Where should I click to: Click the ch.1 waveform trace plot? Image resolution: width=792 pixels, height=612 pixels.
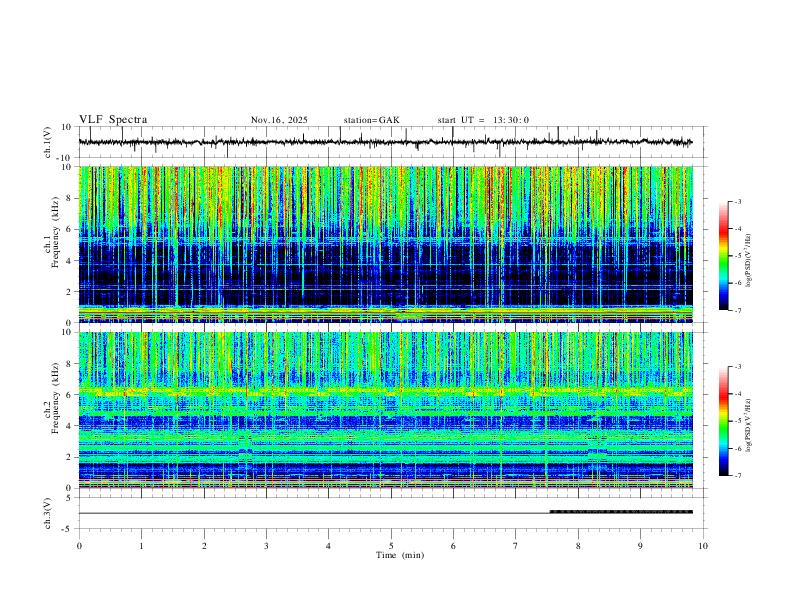[385, 142]
